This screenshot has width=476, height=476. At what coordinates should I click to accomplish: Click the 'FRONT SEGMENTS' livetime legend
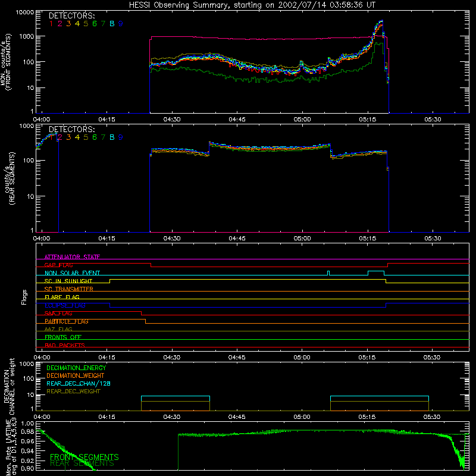[84, 457]
